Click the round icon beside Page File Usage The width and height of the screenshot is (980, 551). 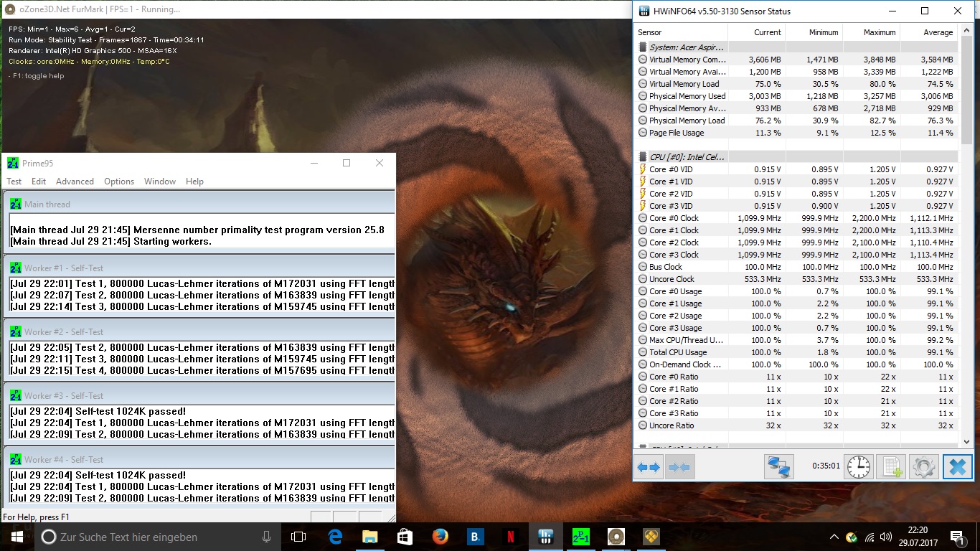click(643, 133)
